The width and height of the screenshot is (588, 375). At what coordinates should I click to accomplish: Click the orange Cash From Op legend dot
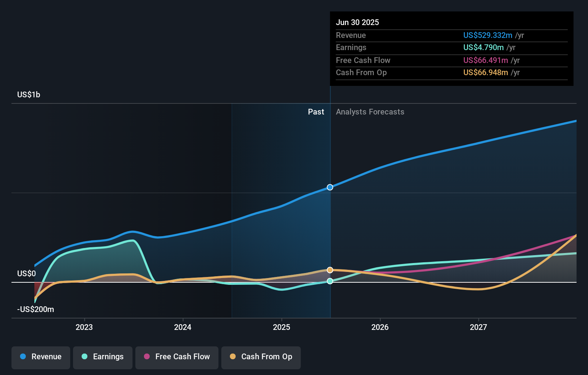233,357
